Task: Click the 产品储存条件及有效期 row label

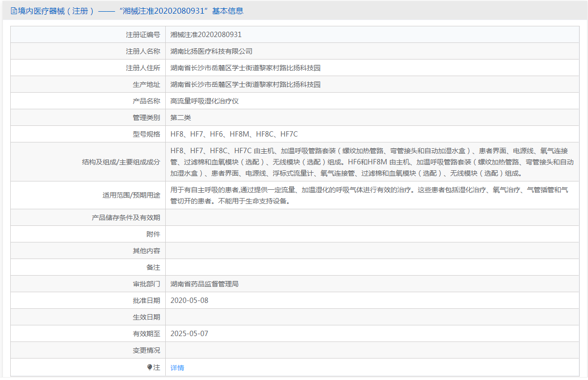Action: click(126, 218)
